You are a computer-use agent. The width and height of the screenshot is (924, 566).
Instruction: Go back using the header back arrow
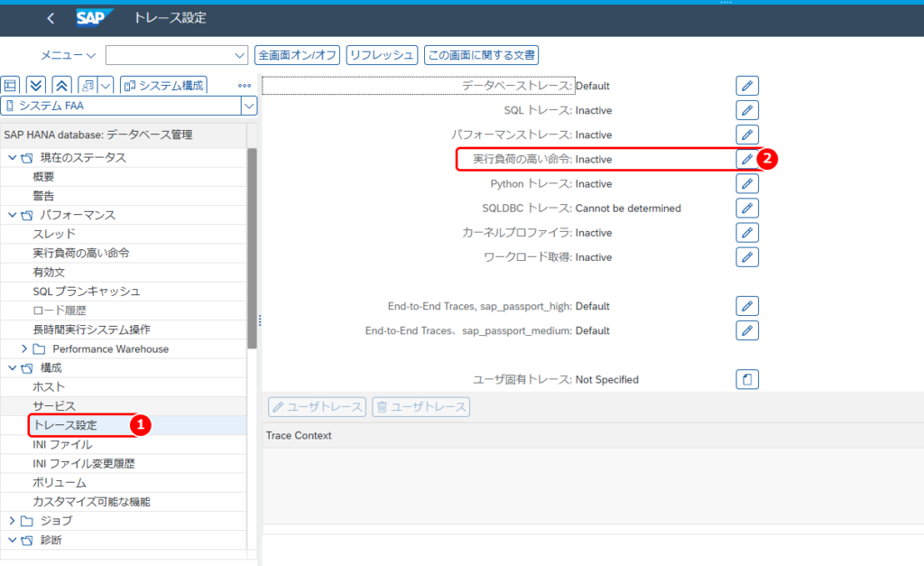51,18
